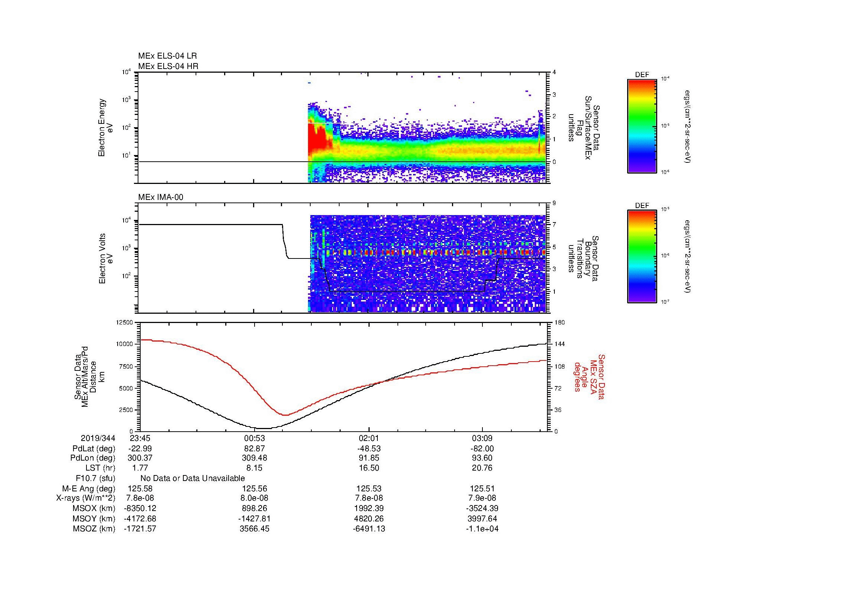This screenshot has height=613, width=868.
Task: Click the PdLat value -48.53
Action: (369, 449)
